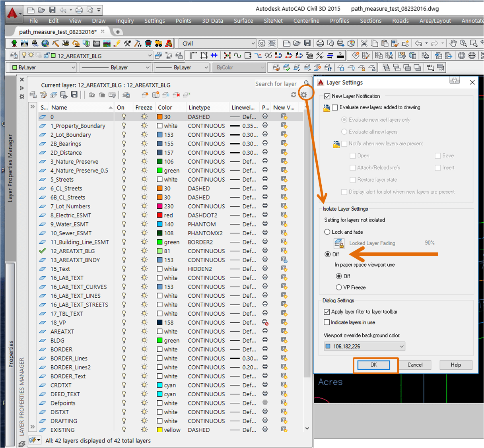
Task: Enable Indicate layers in use checkbox
Action: tap(327, 322)
